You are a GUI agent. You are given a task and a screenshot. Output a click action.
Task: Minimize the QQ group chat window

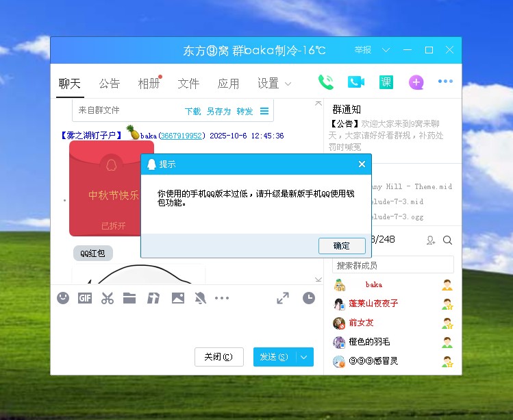[x=408, y=50]
